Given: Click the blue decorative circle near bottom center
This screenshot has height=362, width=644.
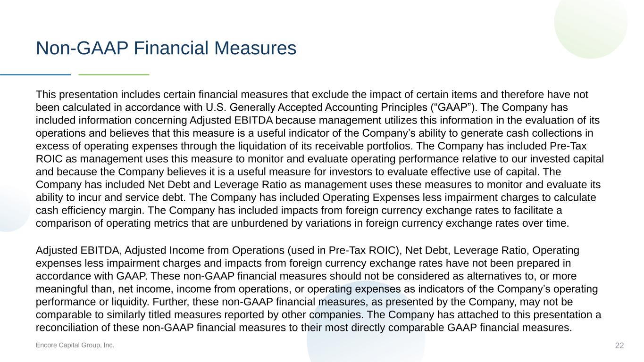Looking at the screenshot, I should coord(366,330).
